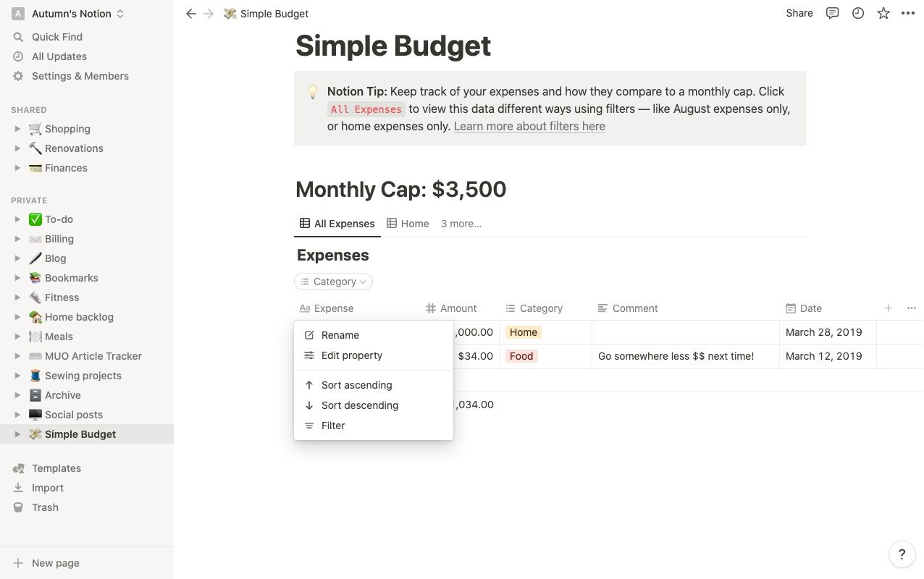Add a new column with plus icon

(x=889, y=308)
